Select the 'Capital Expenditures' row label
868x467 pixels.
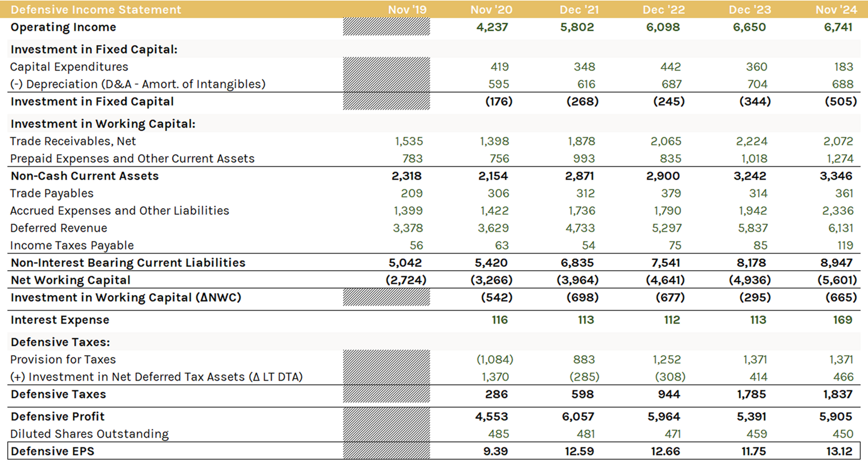tap(69, 67)
